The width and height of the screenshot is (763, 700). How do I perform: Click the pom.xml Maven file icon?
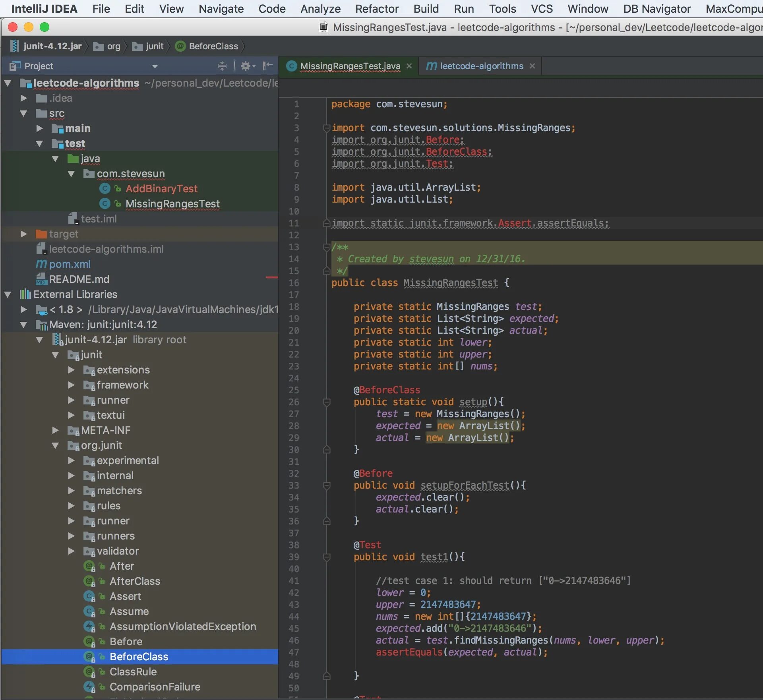pyautogui.click(x=41, y=264)
